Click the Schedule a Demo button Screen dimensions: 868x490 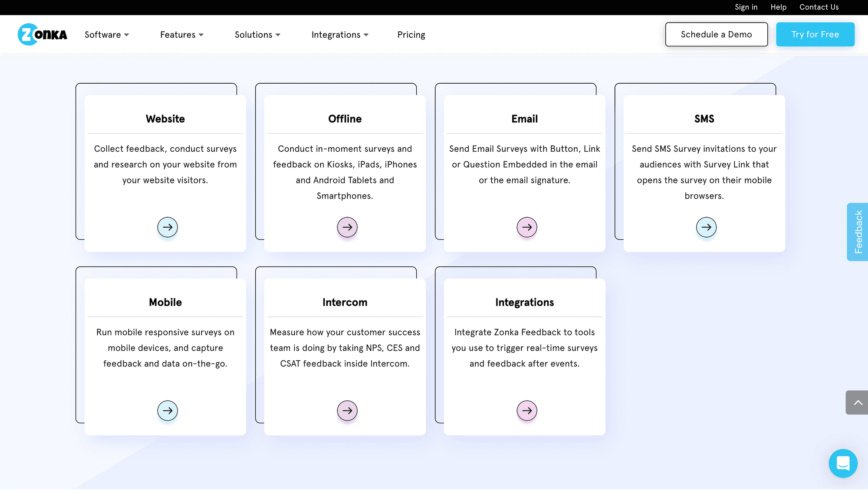[716, 34]
